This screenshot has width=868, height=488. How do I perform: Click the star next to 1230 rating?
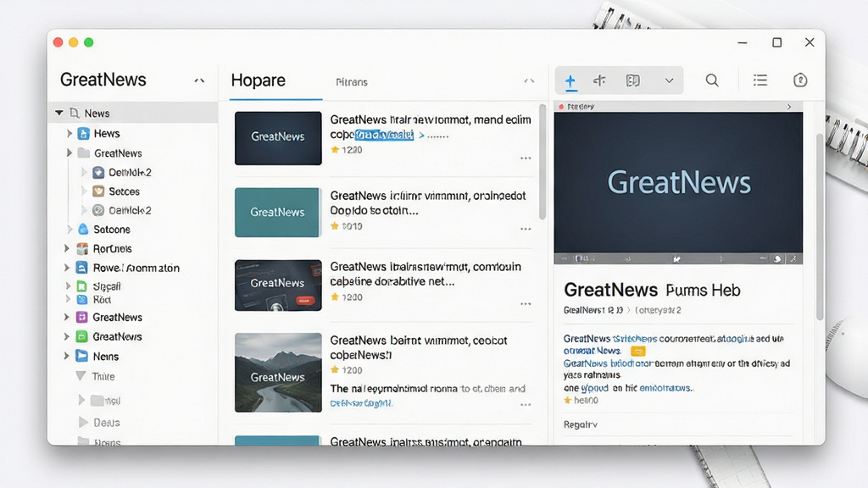(334, 149)
